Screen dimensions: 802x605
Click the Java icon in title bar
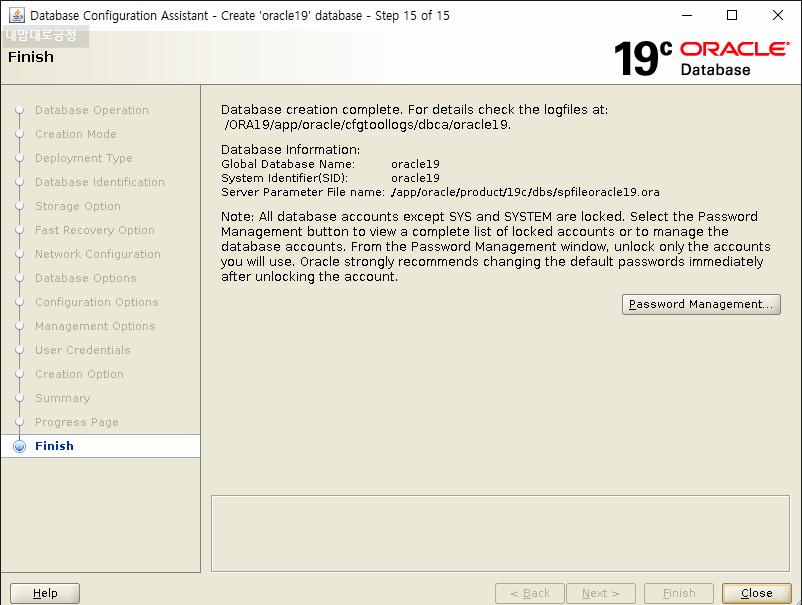[x=17, y=15]
